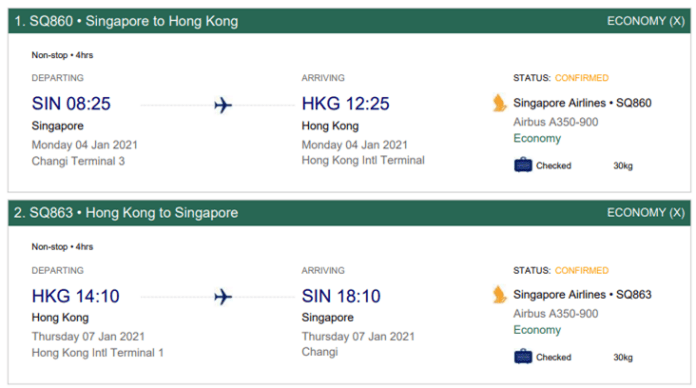Click Singapore Airlines logo beside SQ860

(x=499, y=103)
